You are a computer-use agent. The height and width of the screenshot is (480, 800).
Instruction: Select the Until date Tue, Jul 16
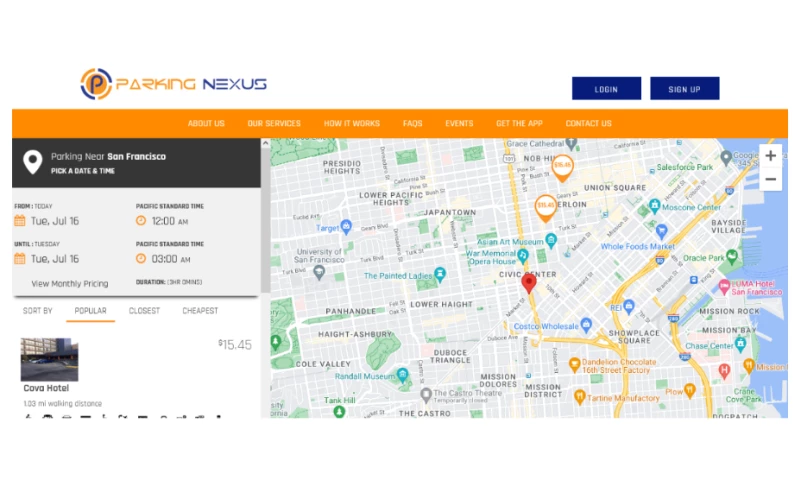[55, 259]
